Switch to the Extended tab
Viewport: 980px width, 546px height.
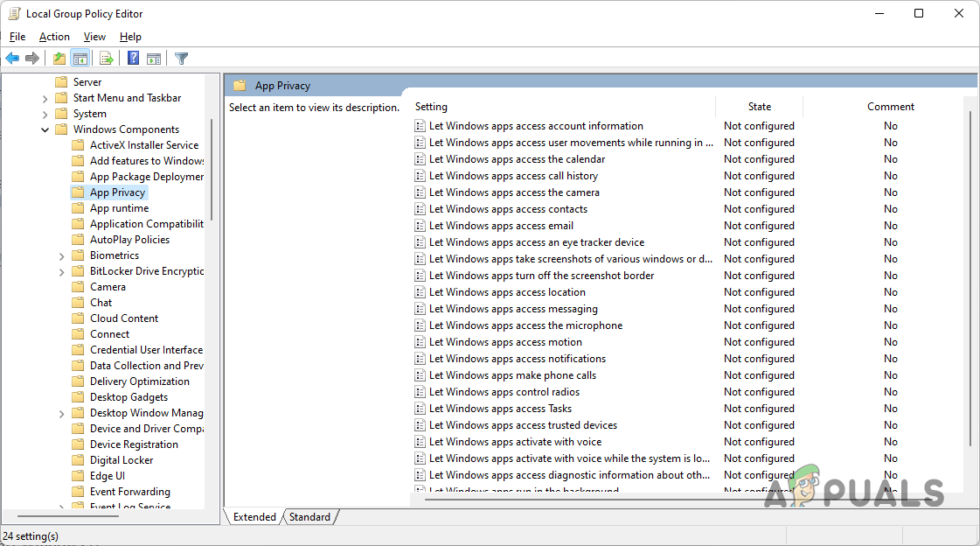tap(254, 517)
